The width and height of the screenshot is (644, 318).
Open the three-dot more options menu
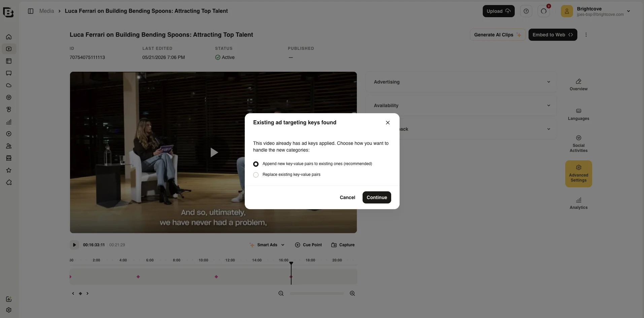coord(586,35)
